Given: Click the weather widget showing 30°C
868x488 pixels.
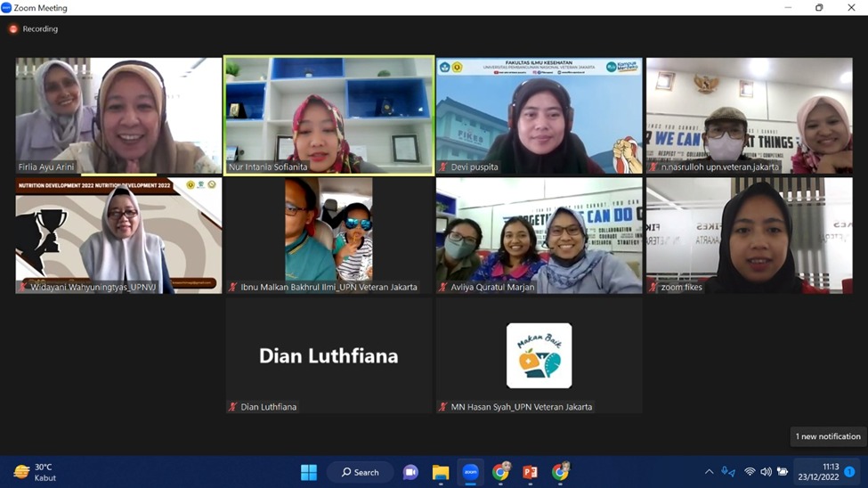Looking at the screenshot, I should [x=36, y=472].
